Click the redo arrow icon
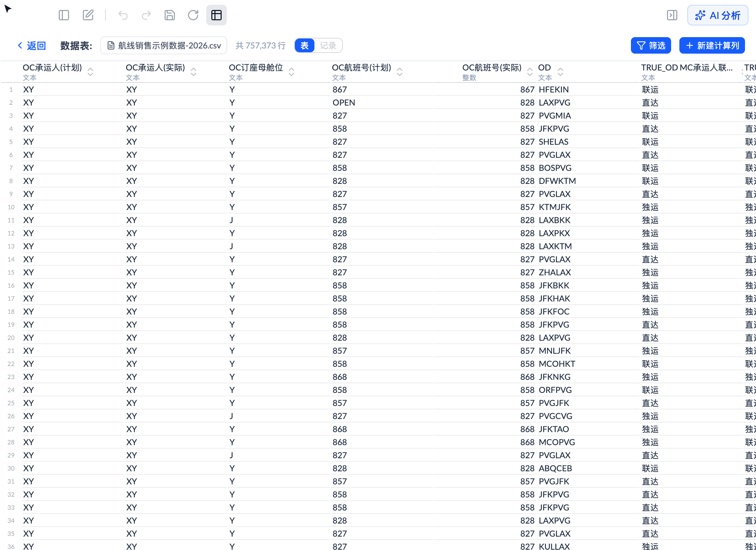The height and width of the screenshot is (550, 756). click(146, 15)
